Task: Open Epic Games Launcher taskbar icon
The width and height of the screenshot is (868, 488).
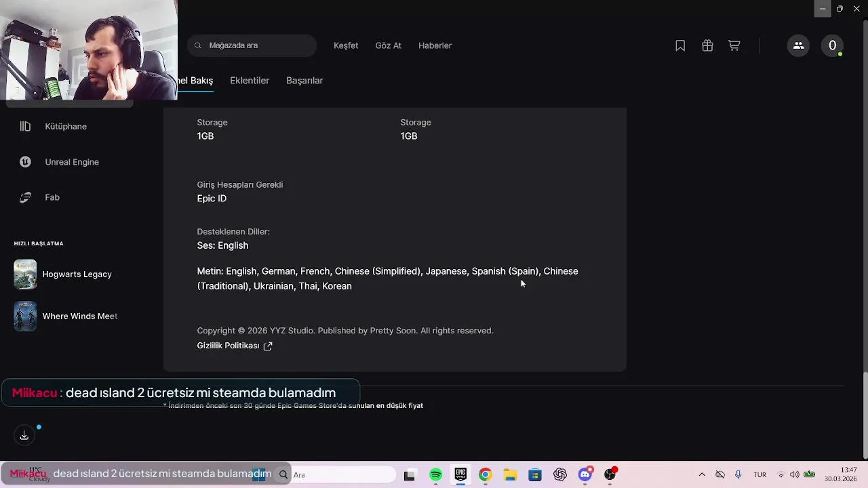Action: pos(460,474)
